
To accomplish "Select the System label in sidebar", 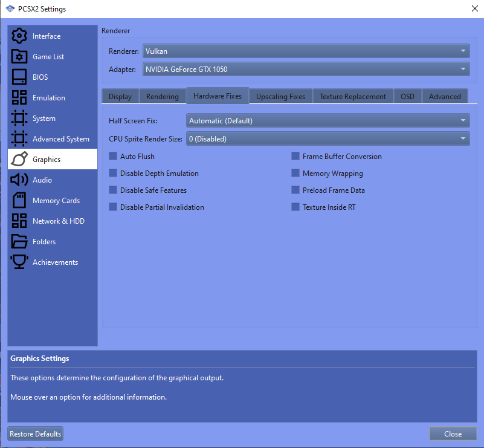I will (44, 118).
